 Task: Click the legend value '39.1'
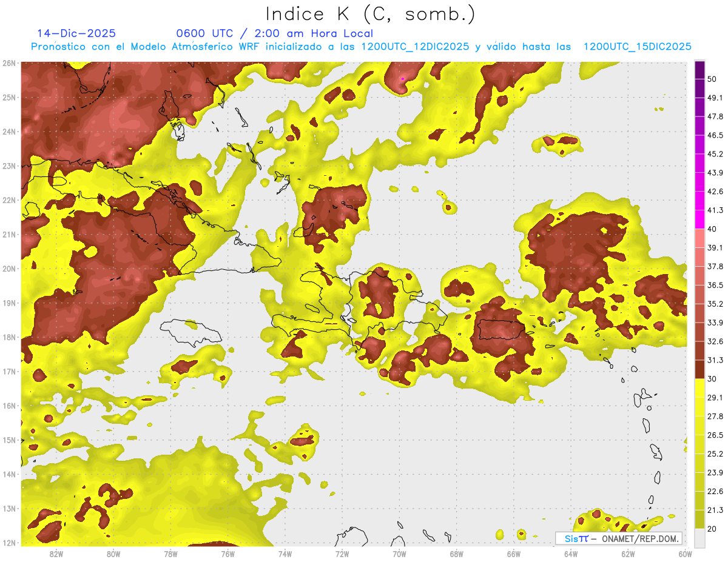pos(715,247)
